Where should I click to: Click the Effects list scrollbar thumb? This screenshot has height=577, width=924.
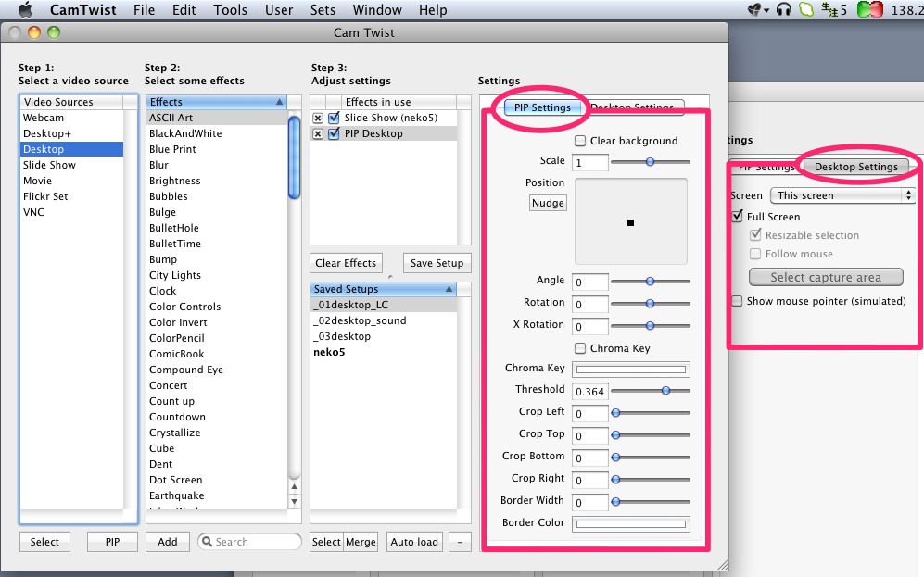pyautogui.click(x=294, y=157)
